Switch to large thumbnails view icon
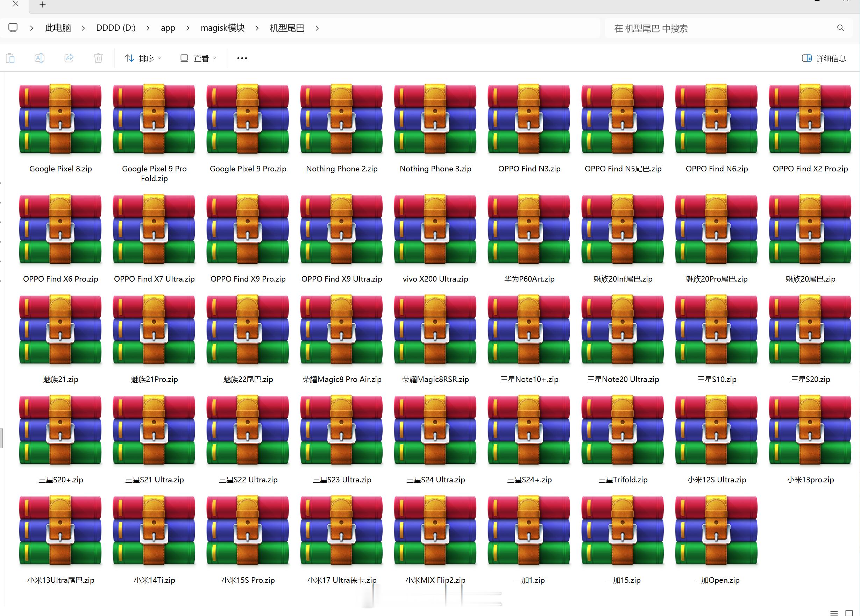The height and width of the screenshot is (616, 860). click(x=850, y=613)
